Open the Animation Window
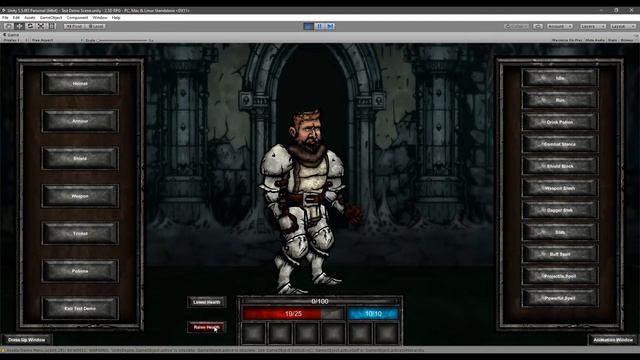The height and width of the screenshot is (360, 640). [613, 340]
